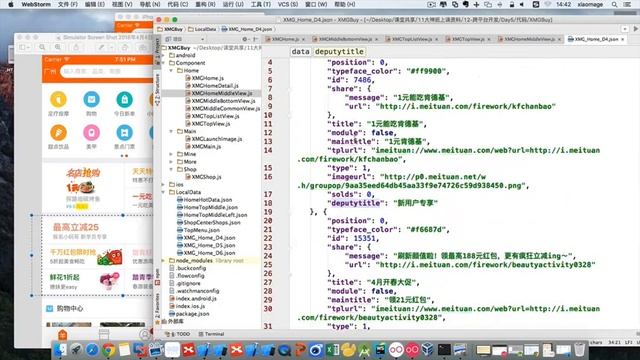The image size is (640, 360).
Task: Open the 编辑 (E) menu
Action: [94, 4]
